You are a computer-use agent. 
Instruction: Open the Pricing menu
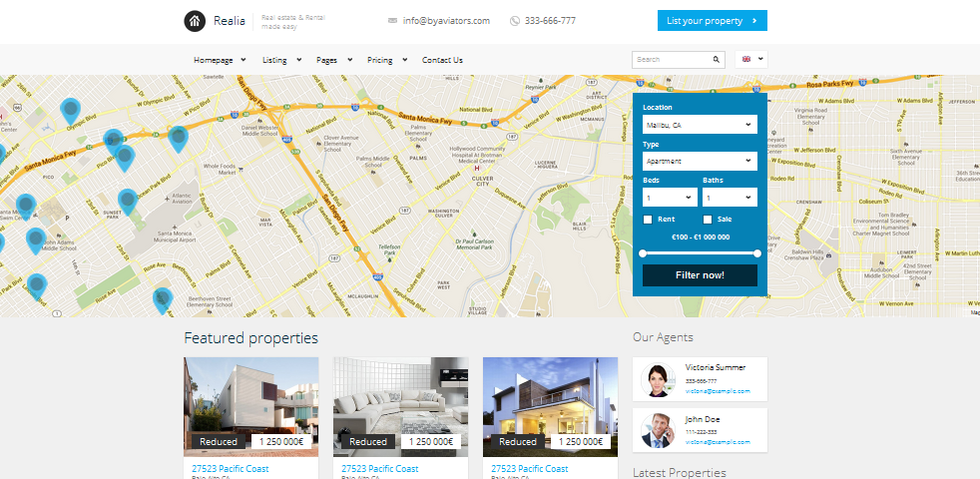(x=387, y=60)
